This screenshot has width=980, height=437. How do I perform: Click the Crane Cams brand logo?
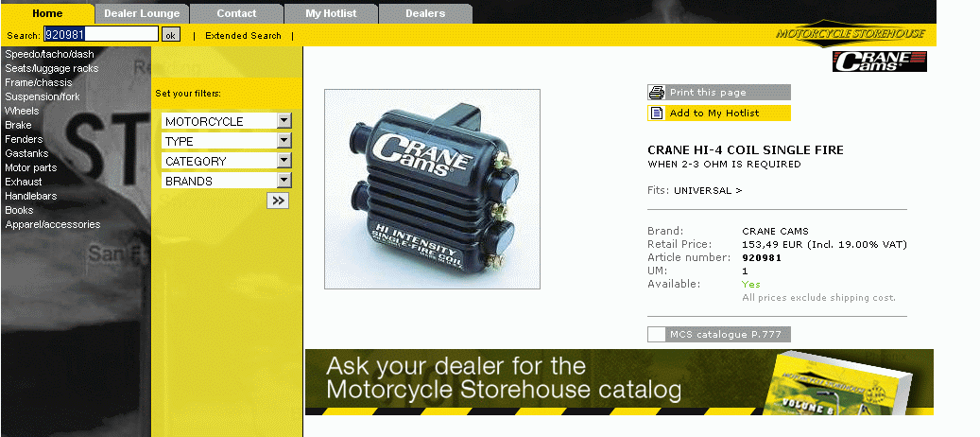[879, 61]
